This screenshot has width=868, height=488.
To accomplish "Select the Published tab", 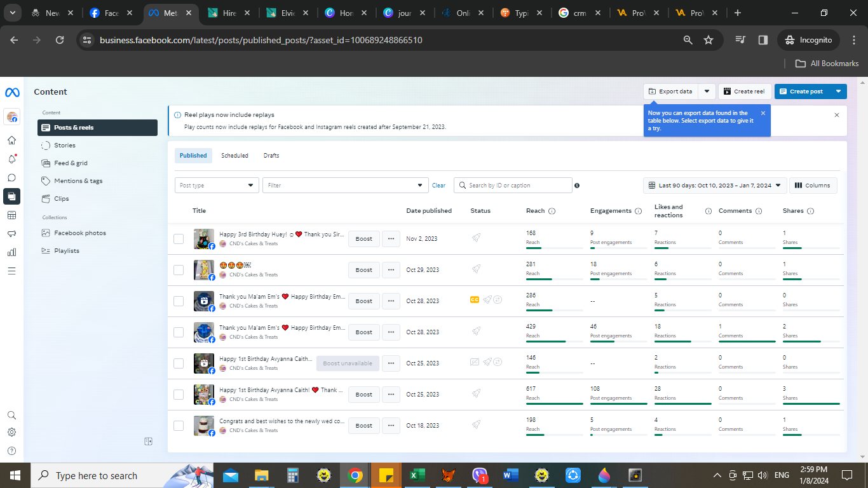I will [193, 156].
